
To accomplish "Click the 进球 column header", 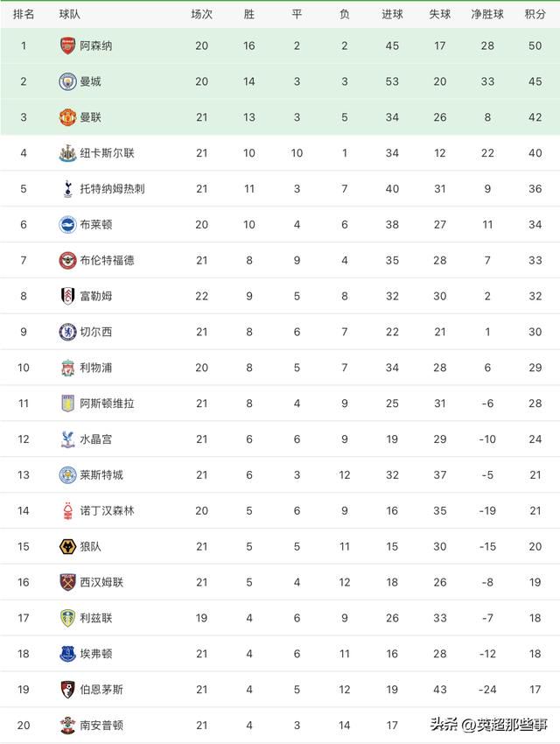I will coord(392,14).
